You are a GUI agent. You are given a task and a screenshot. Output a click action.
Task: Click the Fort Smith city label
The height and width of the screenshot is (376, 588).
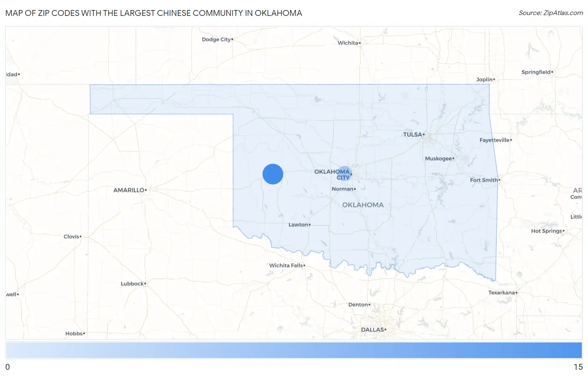pos(484,180)
